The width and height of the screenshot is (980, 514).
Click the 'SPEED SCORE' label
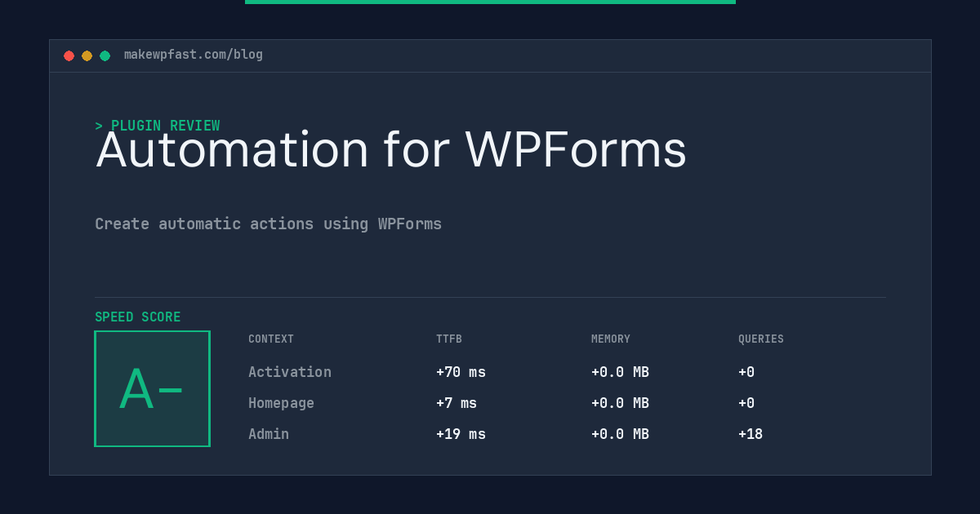click(x=138, y=317)
